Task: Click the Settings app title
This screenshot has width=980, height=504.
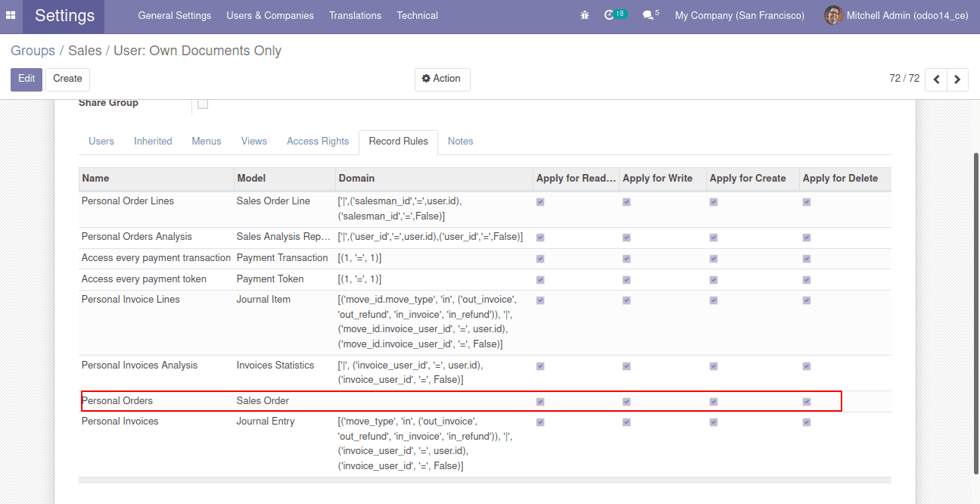Action: click(x=64, y=15)
